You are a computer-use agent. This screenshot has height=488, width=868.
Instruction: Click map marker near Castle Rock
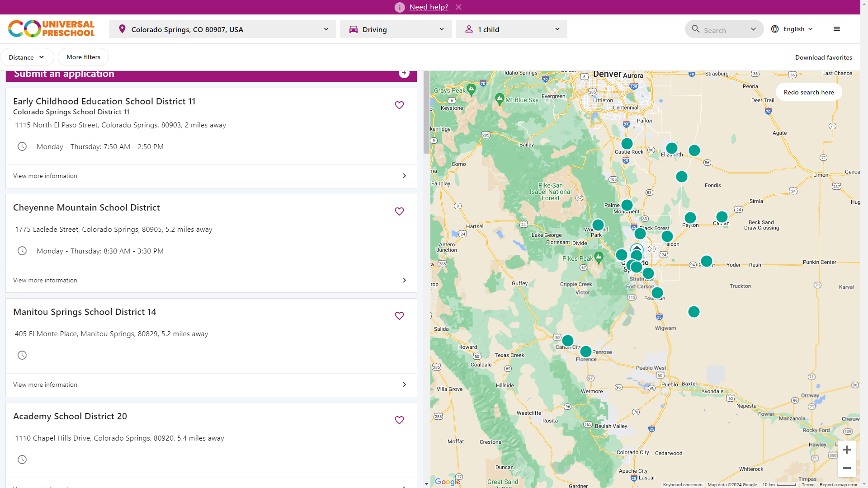pos(627,144)
